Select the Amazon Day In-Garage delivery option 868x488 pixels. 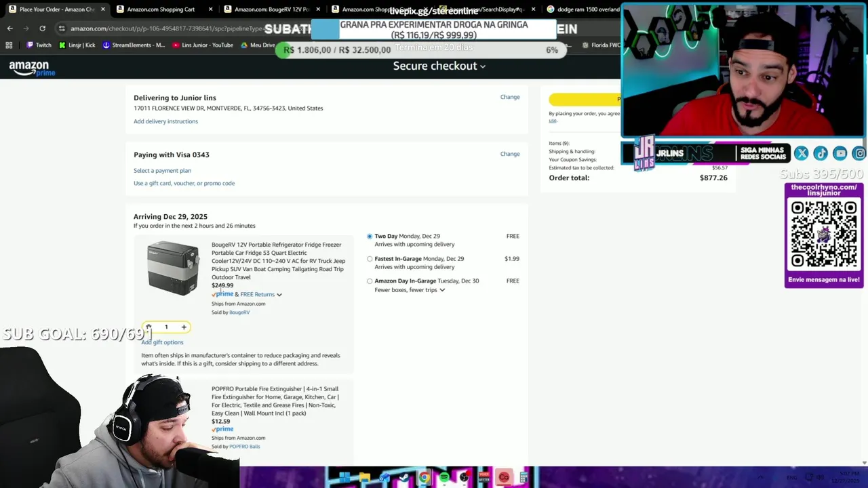[370, 281]
